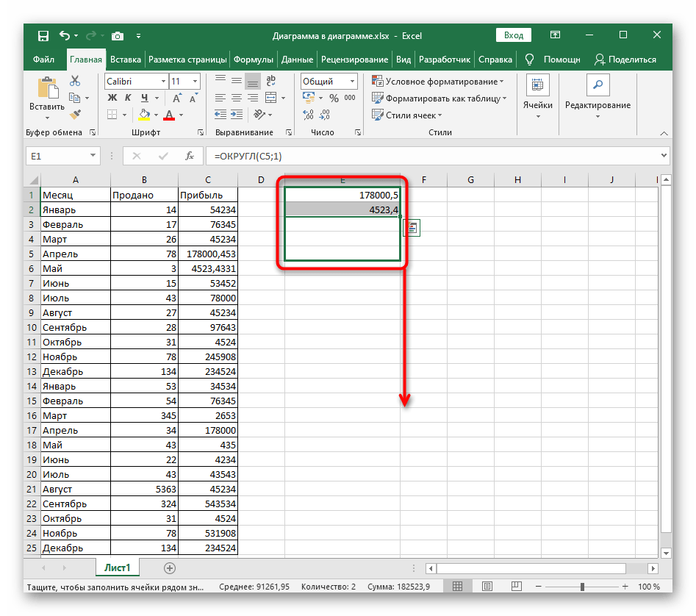Apply accounting number format
696x616 pixels.
click(309, 98)
